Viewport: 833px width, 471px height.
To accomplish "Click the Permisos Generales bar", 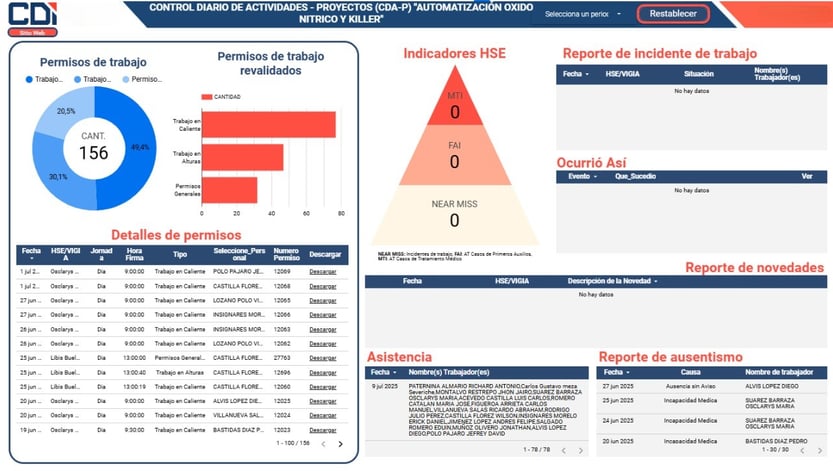I will (x=230, y=190).
